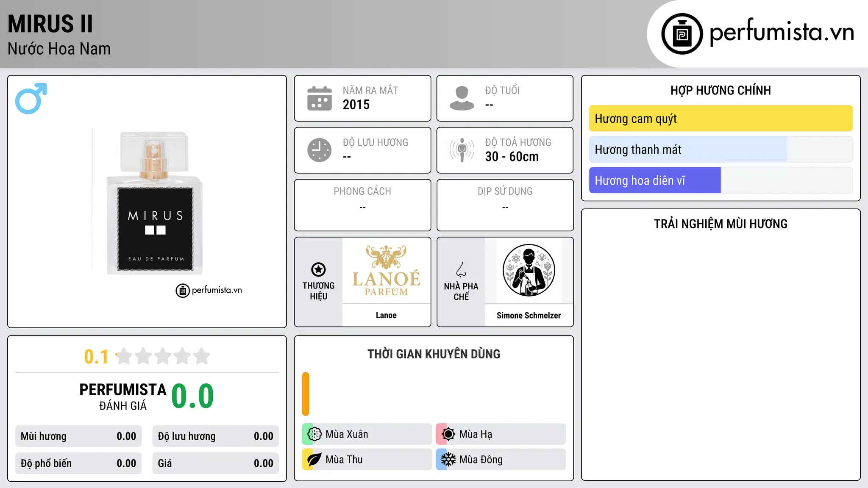Click the winter snowflake icon
Screen dimensions: 868x488
[x=448, y=460]
